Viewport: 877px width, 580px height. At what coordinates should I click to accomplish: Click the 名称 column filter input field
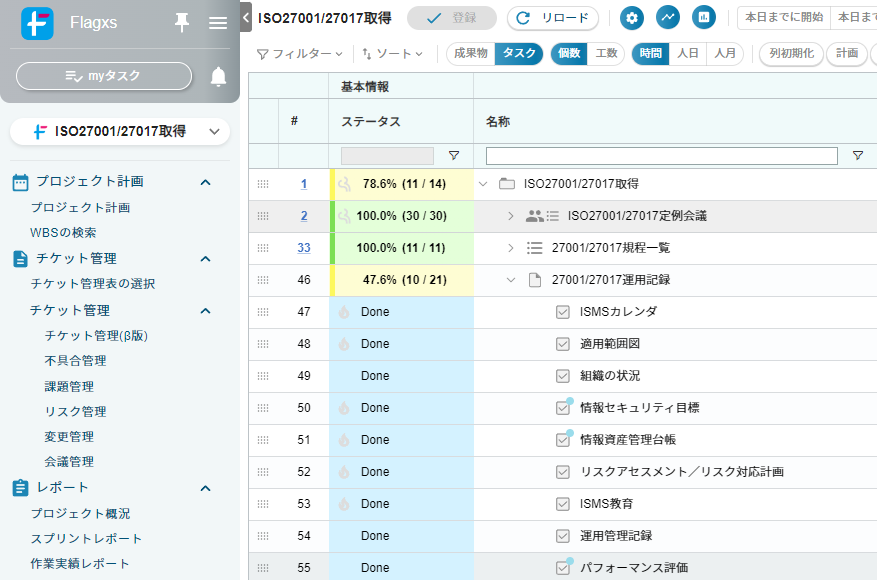[660, 156]
